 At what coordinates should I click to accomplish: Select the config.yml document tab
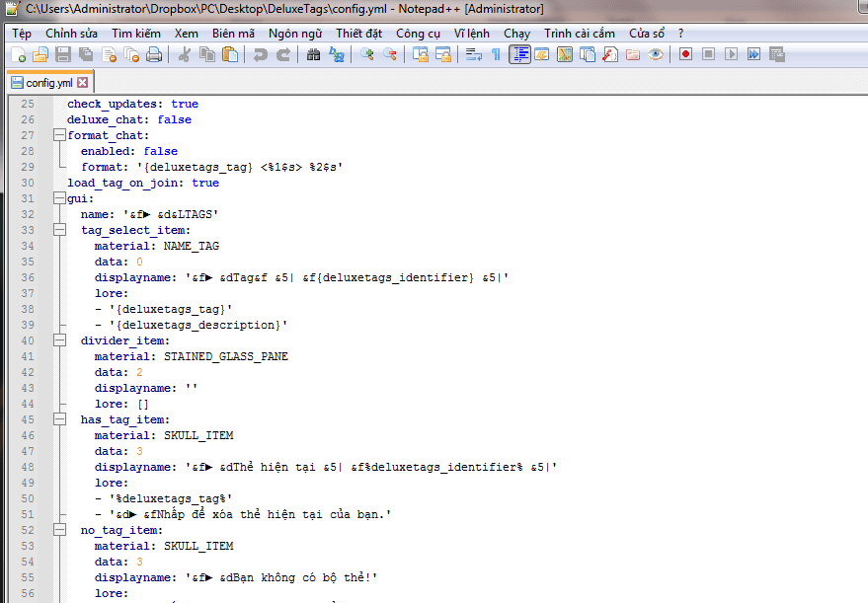pyautogui.click(x=48, y=83)
